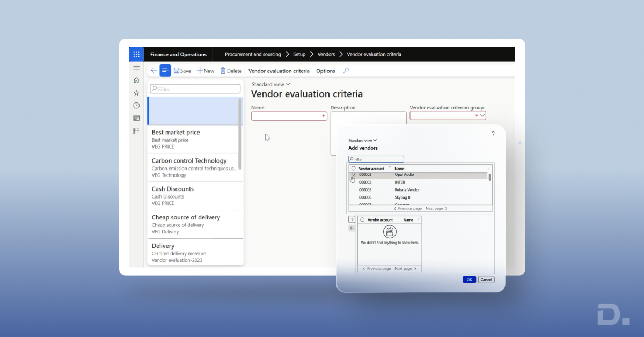Open Workspaces icon in sidebar
This screenshot has width=644, height=337.
tap(136, 118)
